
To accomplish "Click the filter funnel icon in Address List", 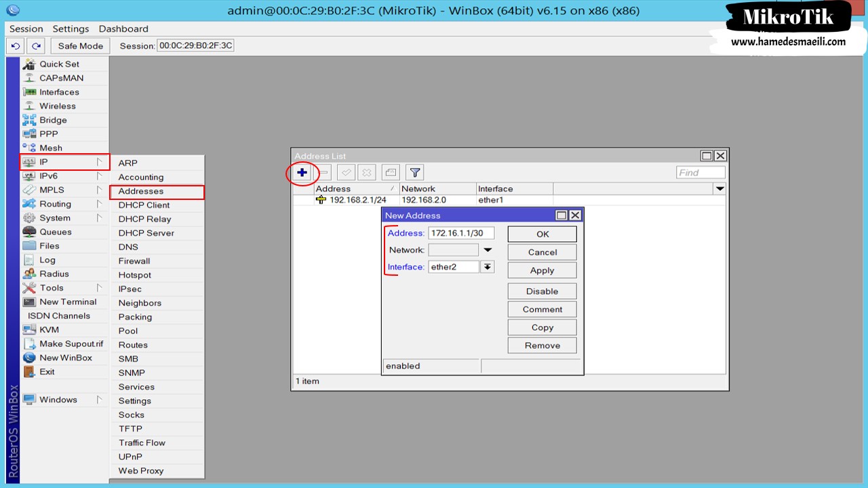I will tap(415, 172).
